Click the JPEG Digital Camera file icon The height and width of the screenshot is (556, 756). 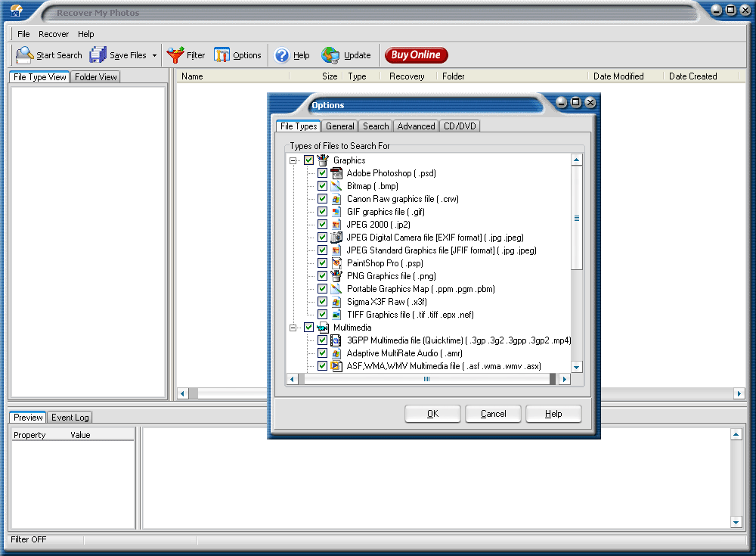point(336,237)
